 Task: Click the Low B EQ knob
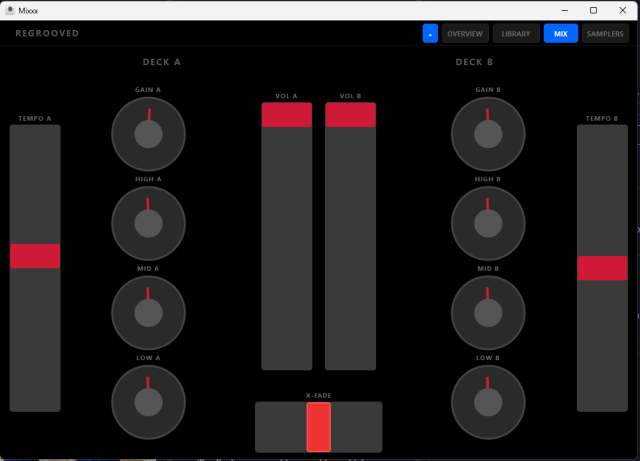pos(488,402)
